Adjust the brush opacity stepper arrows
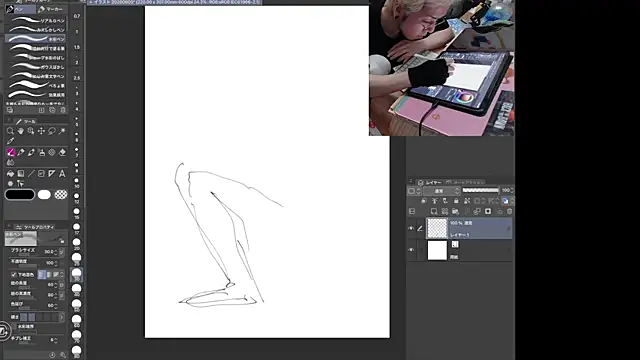This screenshot has width=640, height=360. pos(56,263)
